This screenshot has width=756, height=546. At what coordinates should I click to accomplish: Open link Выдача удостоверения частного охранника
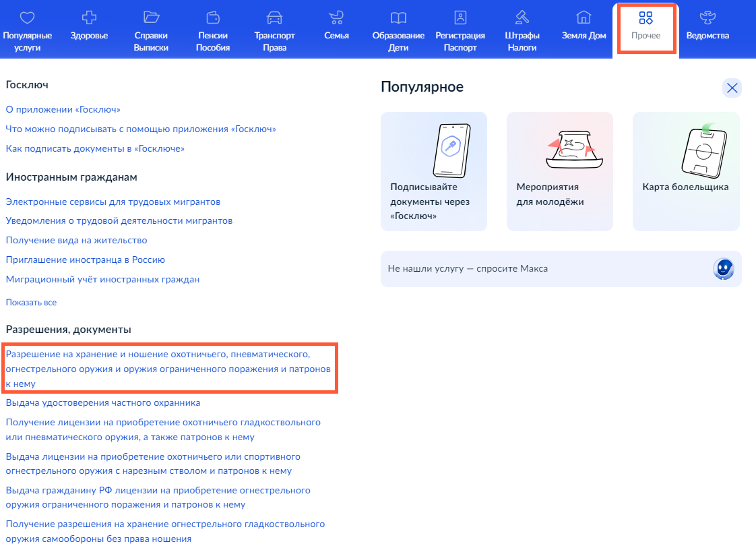tap(102, 402)
